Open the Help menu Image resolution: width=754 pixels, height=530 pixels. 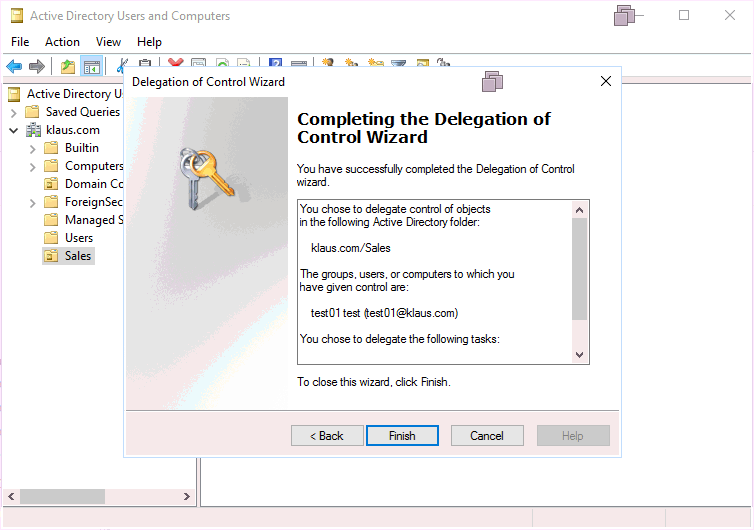(149, 42)
